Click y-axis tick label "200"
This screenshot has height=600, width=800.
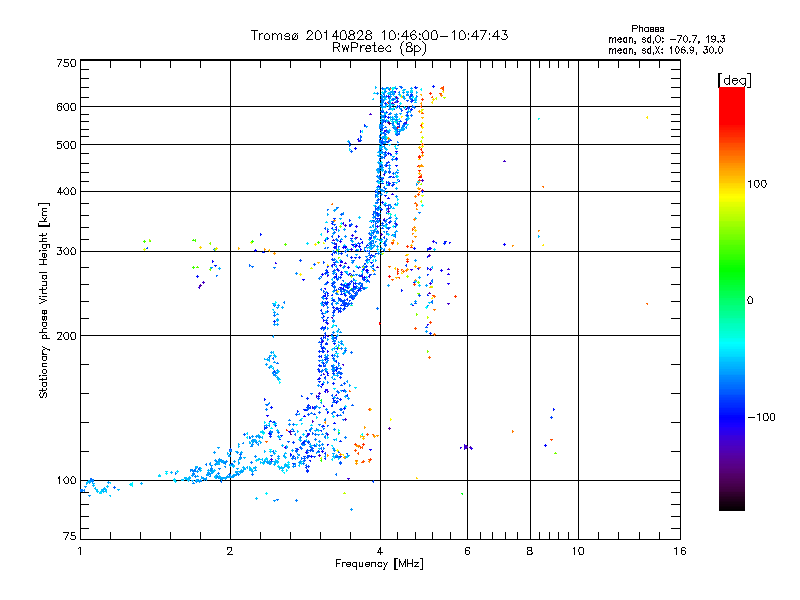[x=66, y=336]
